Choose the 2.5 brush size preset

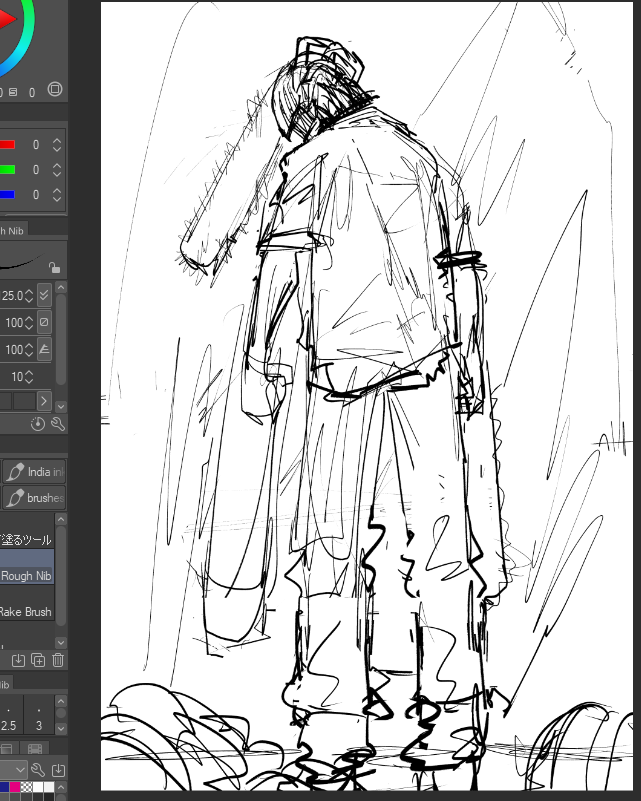[x=9, y=717]
